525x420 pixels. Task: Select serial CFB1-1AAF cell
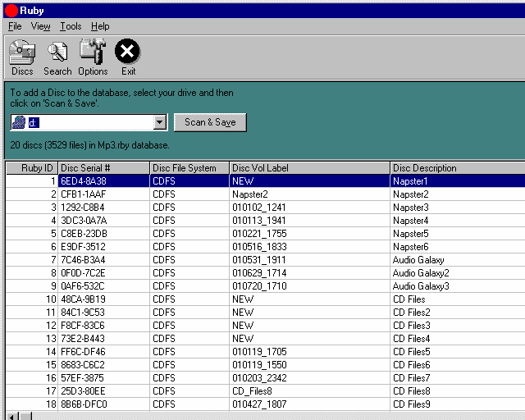tap(104, 194)
